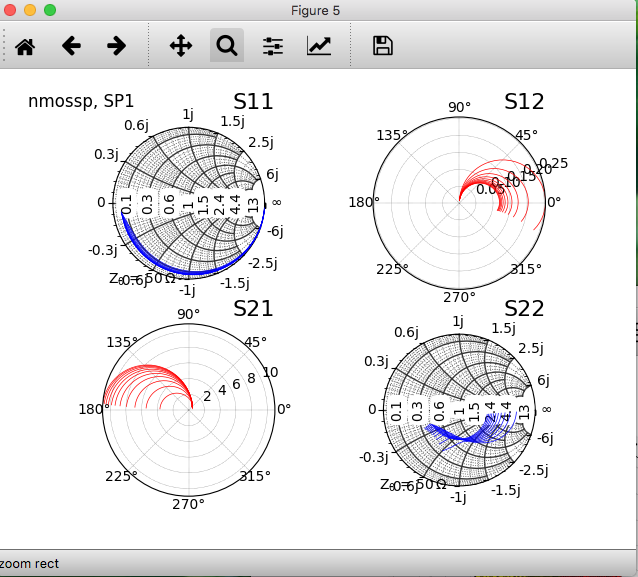Viewport: 638px width, 577px height.
Task: Open Configure subplots sliders icon
Action: point(273,46)
